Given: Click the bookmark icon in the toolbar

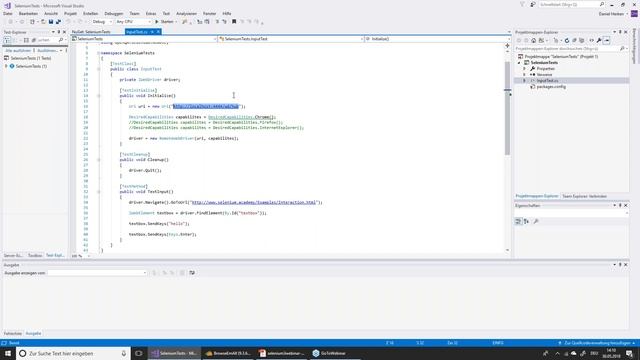Looking at the screenshot, I should pyautogui.click(x=234, y=22).
